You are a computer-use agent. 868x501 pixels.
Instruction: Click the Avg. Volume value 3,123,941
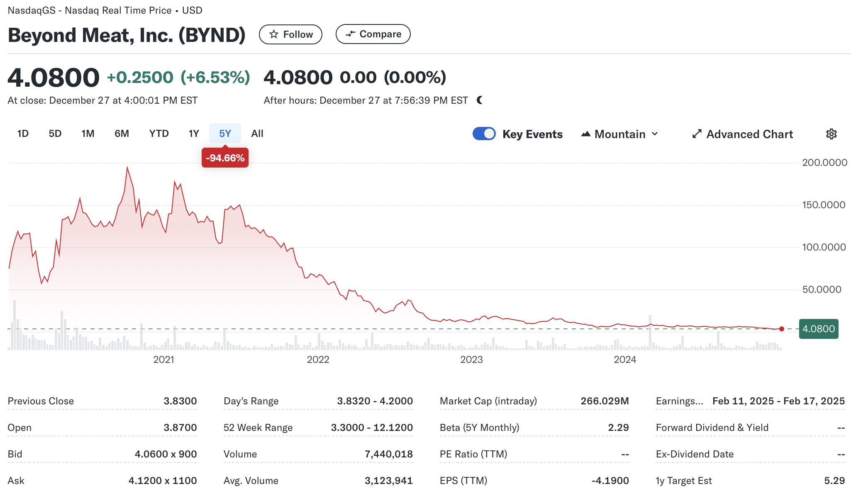click(389, 481)
